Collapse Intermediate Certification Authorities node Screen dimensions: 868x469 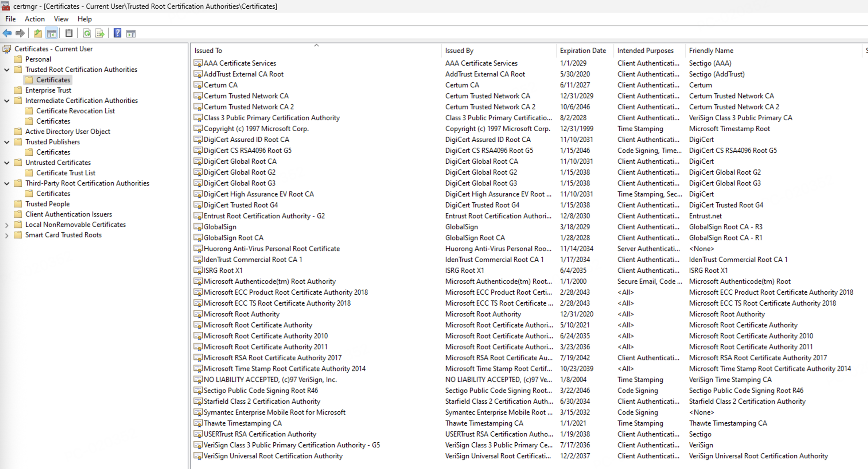(7, 101)
